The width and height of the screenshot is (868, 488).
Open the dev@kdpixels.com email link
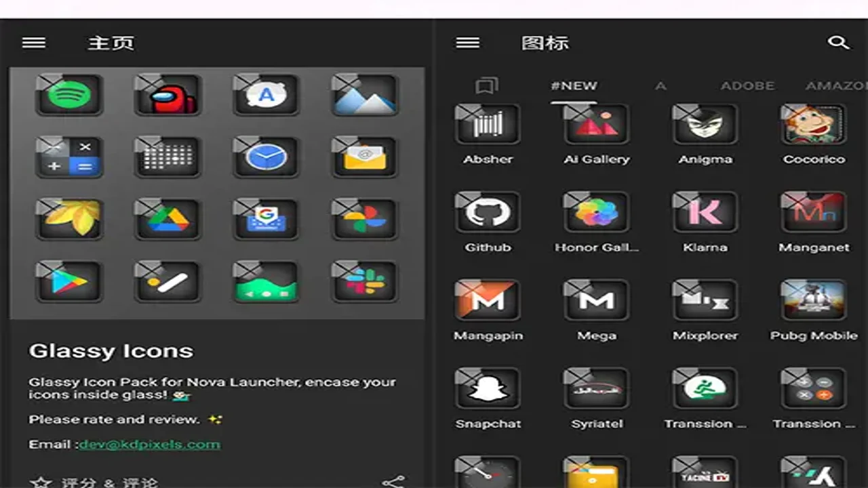pyautogui.click(x=149, y=445)
